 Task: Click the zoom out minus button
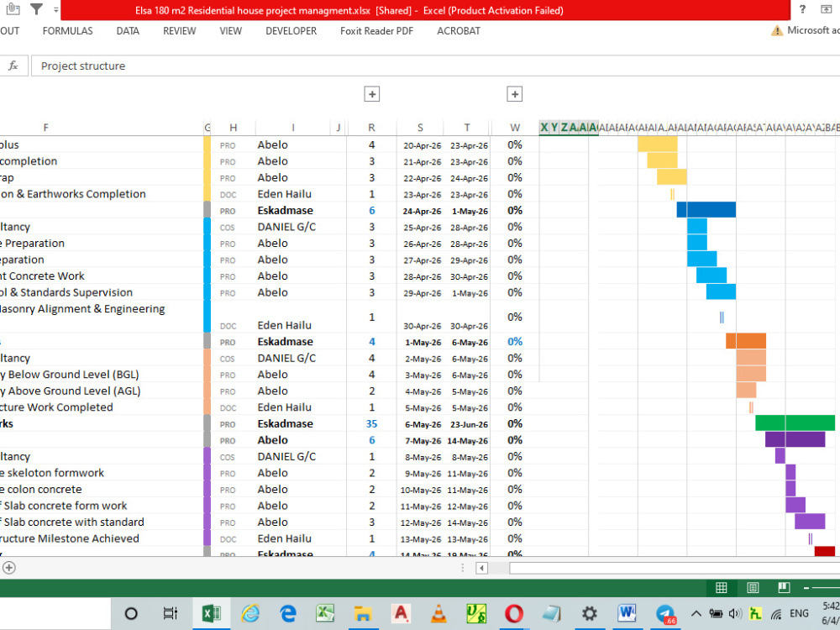point(806,588)
